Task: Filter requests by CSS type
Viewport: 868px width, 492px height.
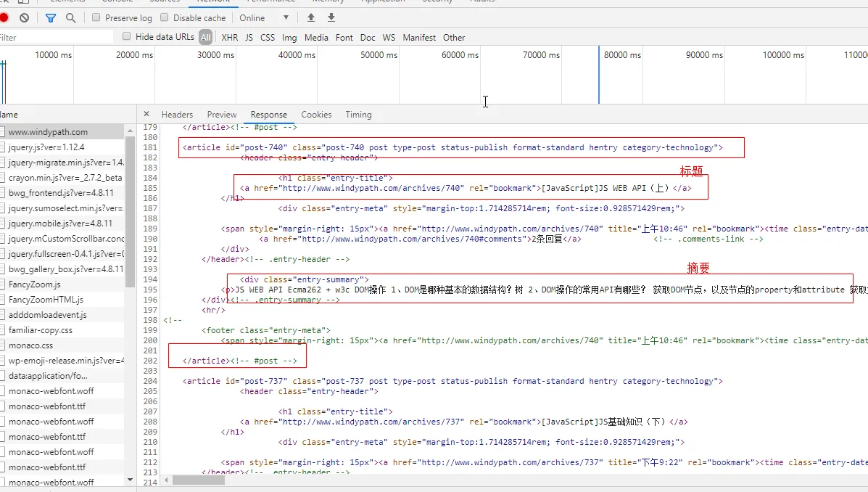Action: click(268, 37)
